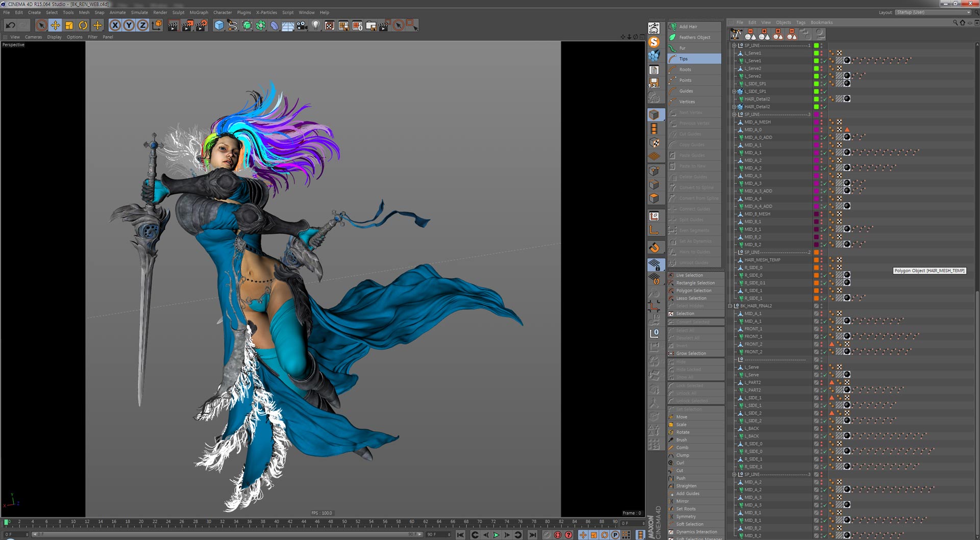Expand the L_SIDE_SP1 hair object

[734, 91]
